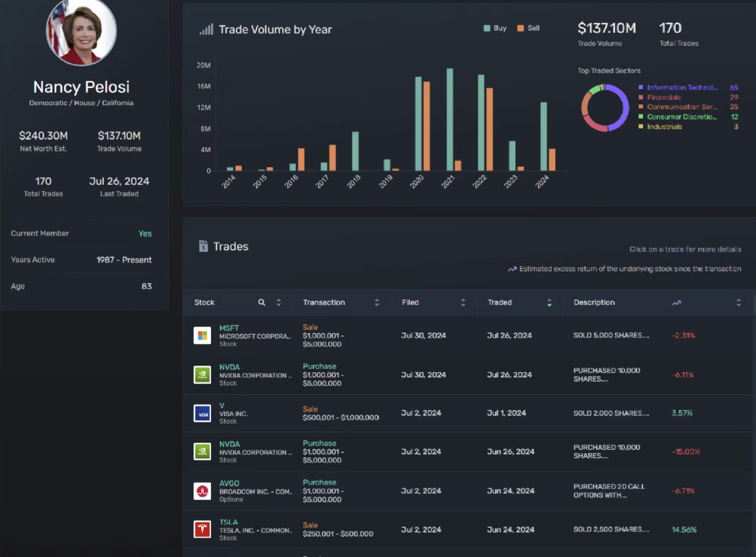
Task: Click the Nancy Pelosi name heading
Action: tap(81, 87)
